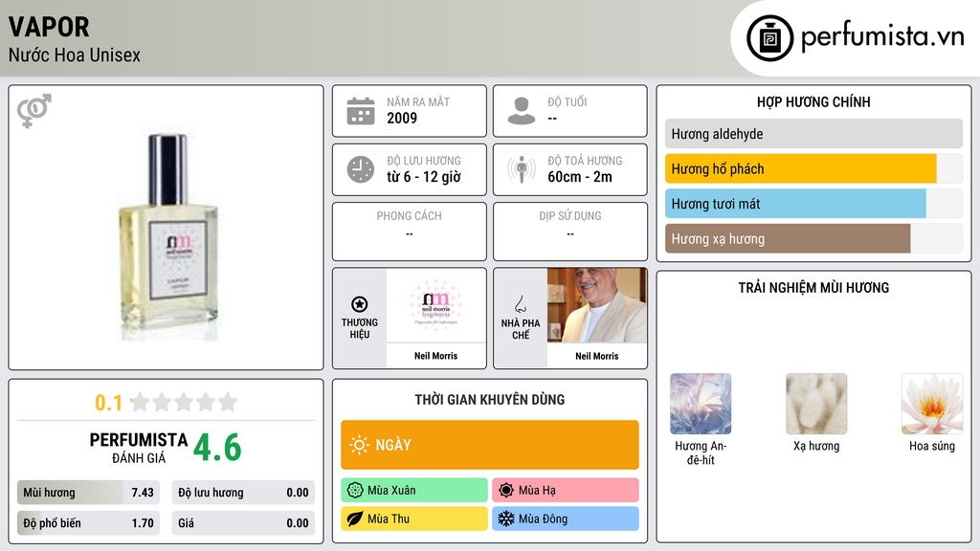
Task: Click the Neil Morris brand logo image
Action: point(435,305)
